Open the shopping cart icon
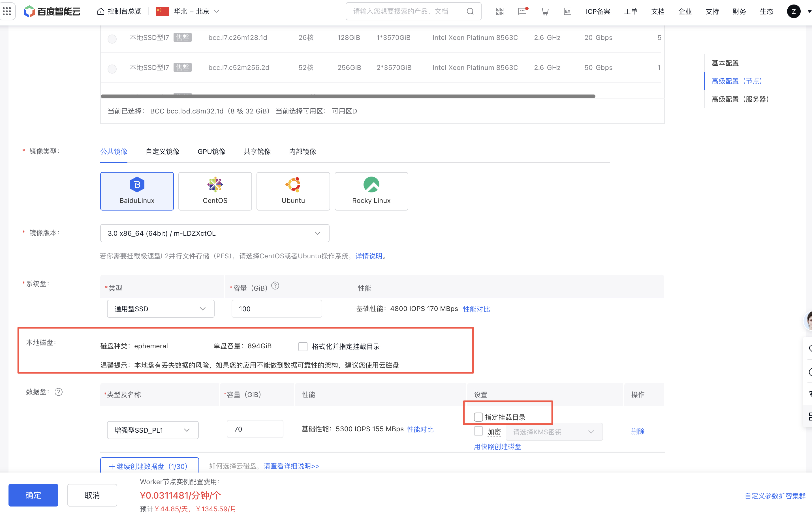Viewport: 812px width, 515px height. click(x=545, y=11)
